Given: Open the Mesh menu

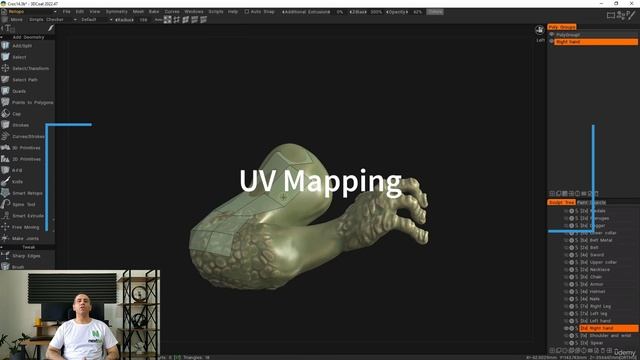Looking at the screenshot, I should 138,12.
